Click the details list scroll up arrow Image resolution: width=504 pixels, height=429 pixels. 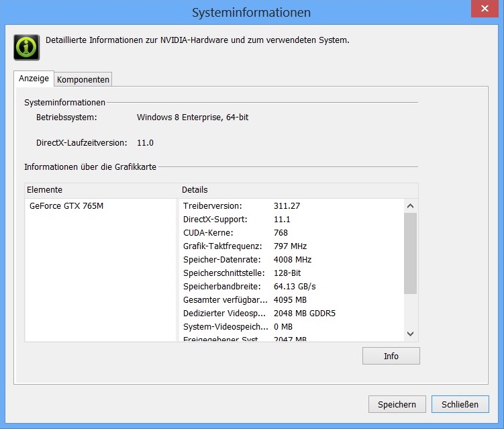tap(410, 206)
